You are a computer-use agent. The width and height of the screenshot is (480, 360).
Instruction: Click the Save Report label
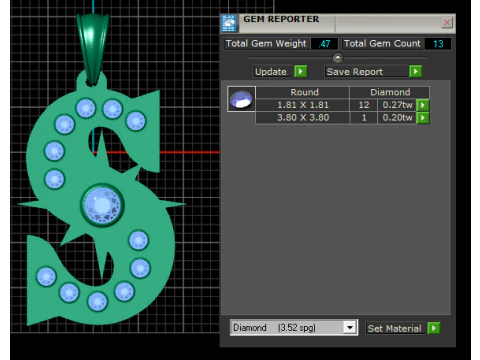[366, 72]
